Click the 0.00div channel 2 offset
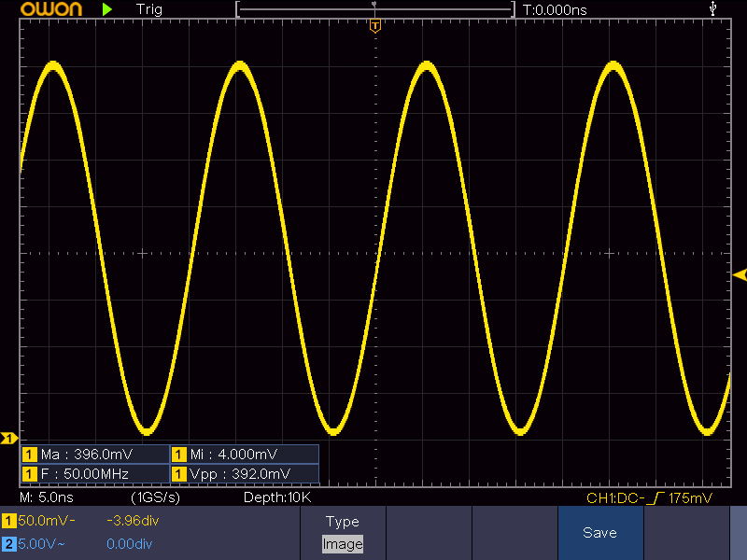Viewport: 747px width, 560px height. tap(129, 544)
